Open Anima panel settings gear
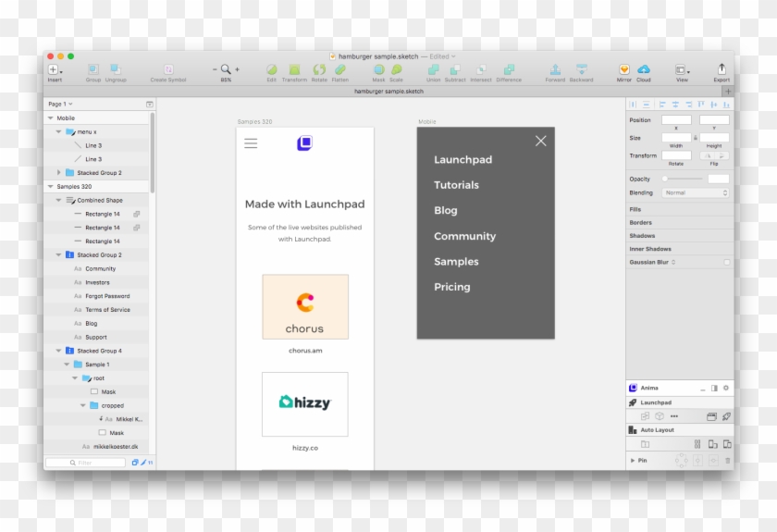The height and width of the screenshot is (532, 777). coord(726,388)
